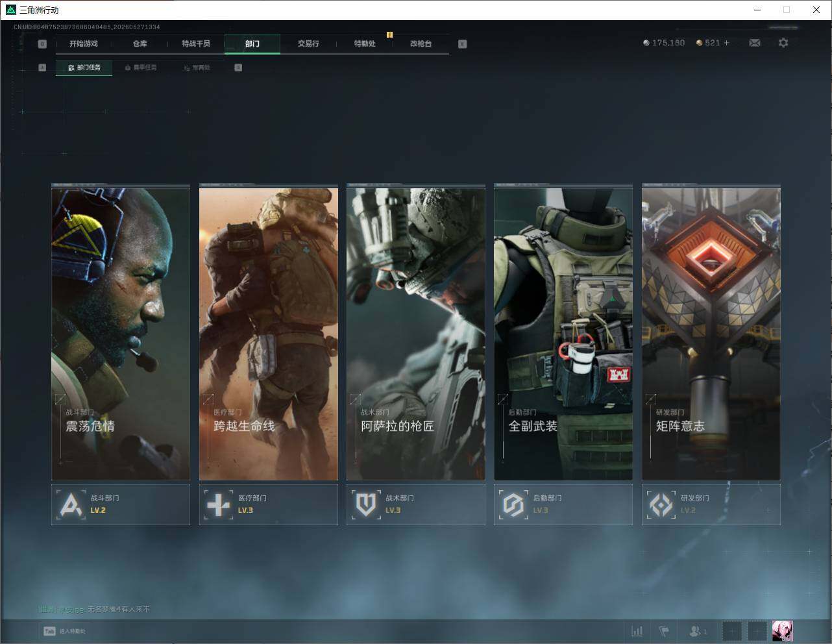Click the 三角洲行动 title bar app icon

pos(10,10)
